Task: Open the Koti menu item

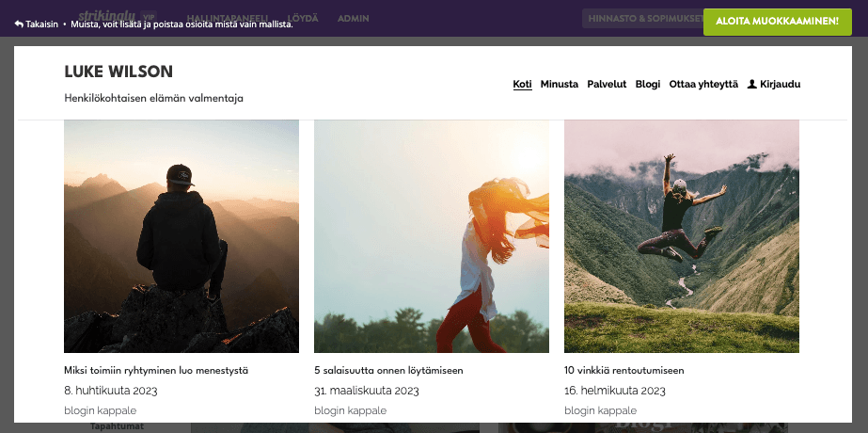Action: click(x=522, y=85)
